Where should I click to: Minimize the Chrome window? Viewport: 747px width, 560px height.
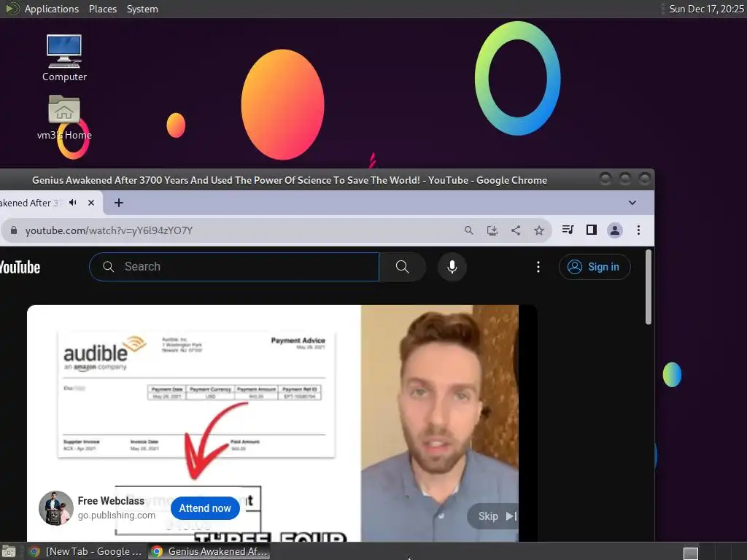pos(605,179)
